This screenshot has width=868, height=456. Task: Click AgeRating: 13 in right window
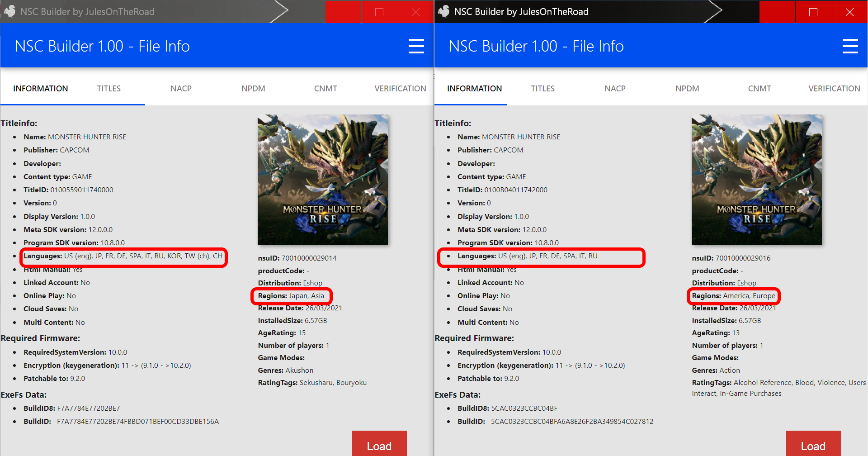tap(716, 333)
